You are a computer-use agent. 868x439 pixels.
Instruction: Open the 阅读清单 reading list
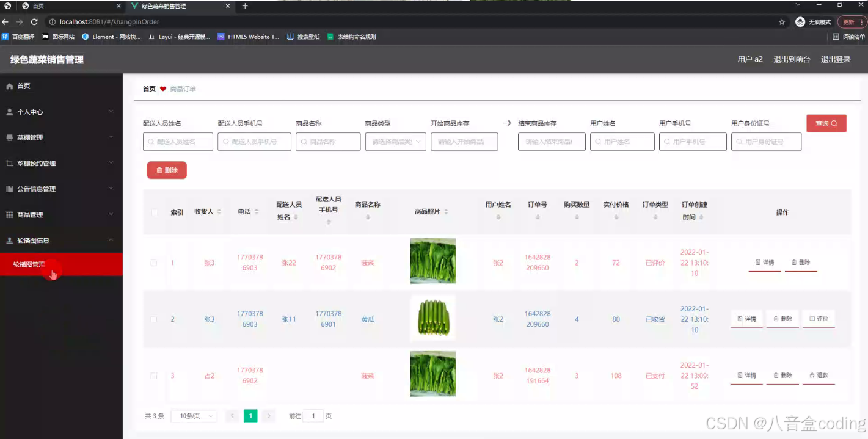pyautogui.click(x=849, y=37)
